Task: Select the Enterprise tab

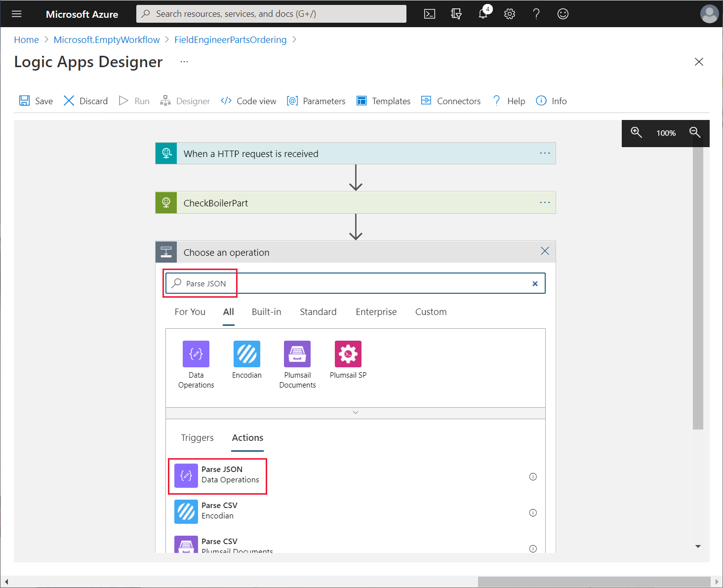Action: click(x=376, y=312)
